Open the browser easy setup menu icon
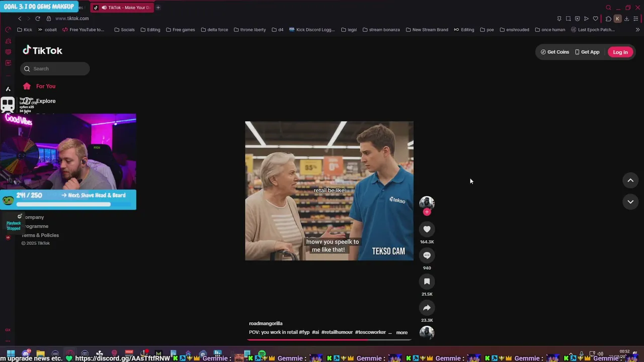 [x=636, y=19]
